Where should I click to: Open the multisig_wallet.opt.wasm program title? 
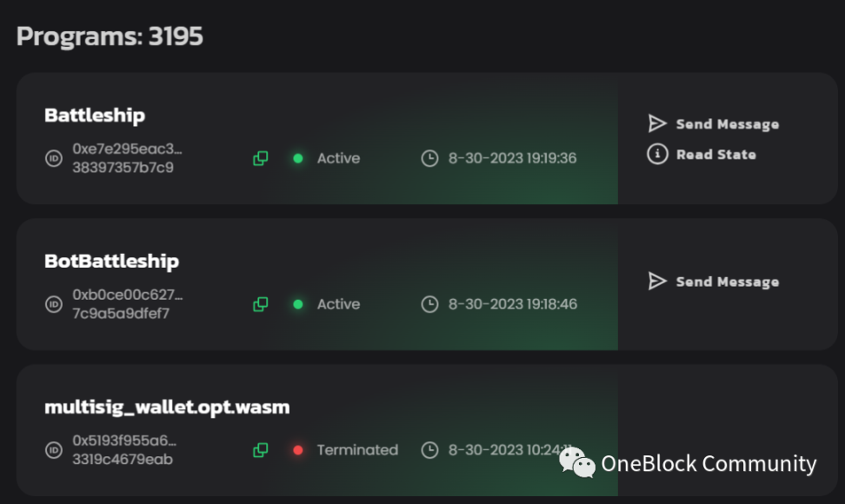click(x=167, y=407)
